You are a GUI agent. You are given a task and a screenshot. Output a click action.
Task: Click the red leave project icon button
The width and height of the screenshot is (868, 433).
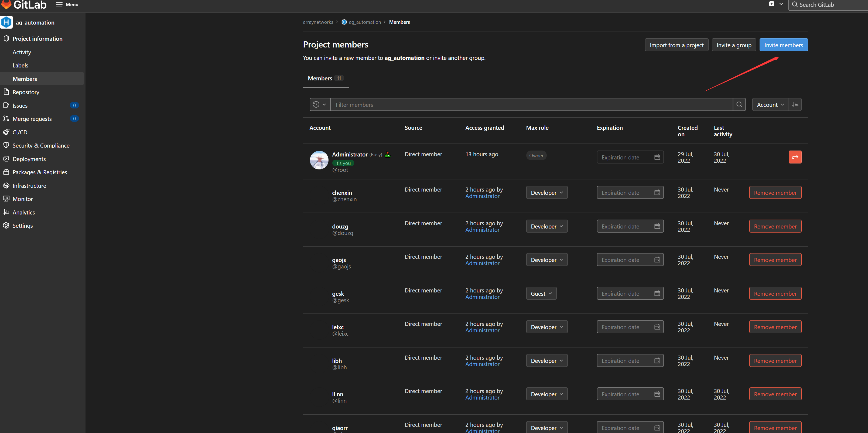click(x=795, y=157)
